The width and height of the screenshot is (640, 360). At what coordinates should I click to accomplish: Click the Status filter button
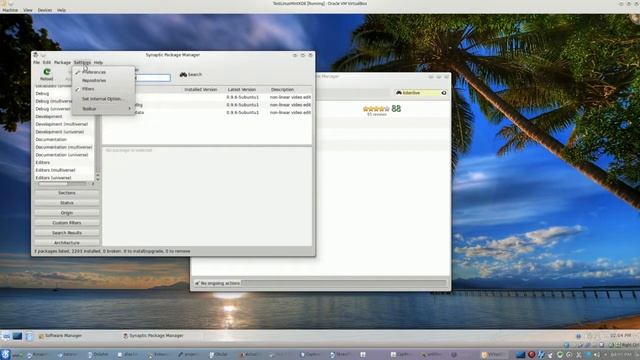[x=67, y=203]
